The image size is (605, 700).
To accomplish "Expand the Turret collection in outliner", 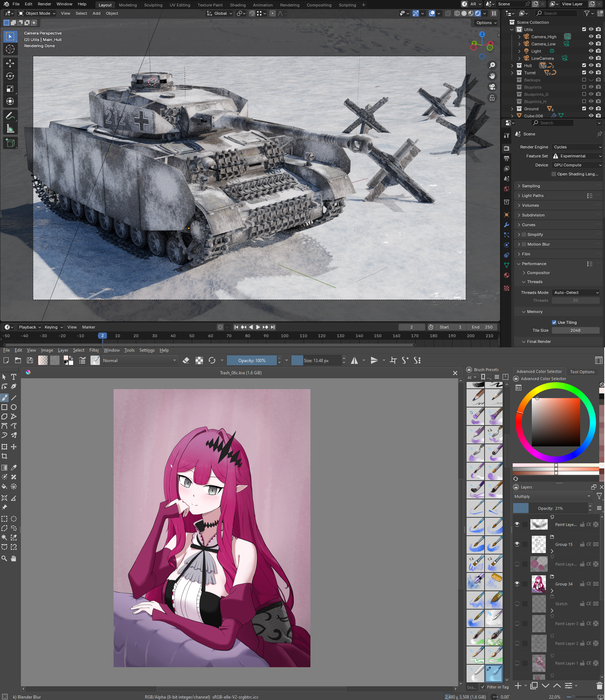I will coord(512,73).
